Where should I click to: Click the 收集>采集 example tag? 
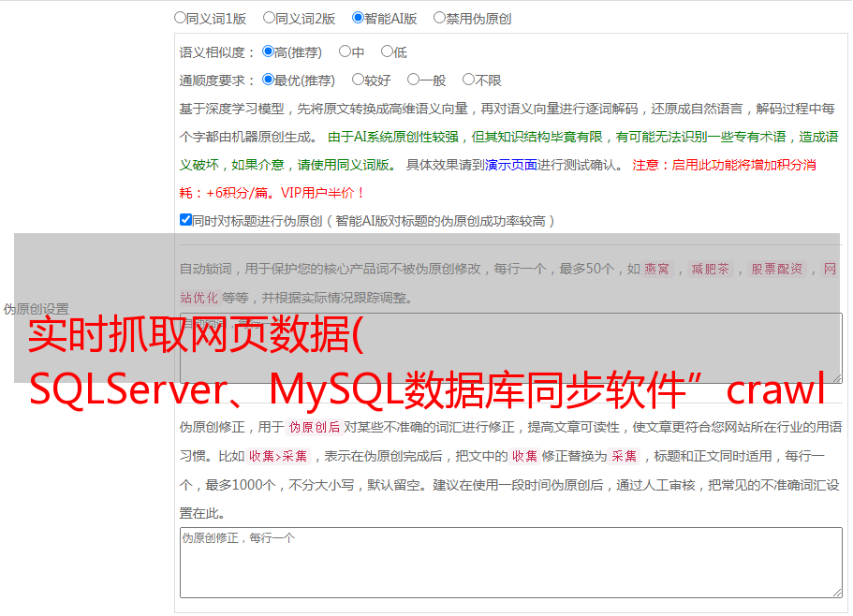point(278,456)
